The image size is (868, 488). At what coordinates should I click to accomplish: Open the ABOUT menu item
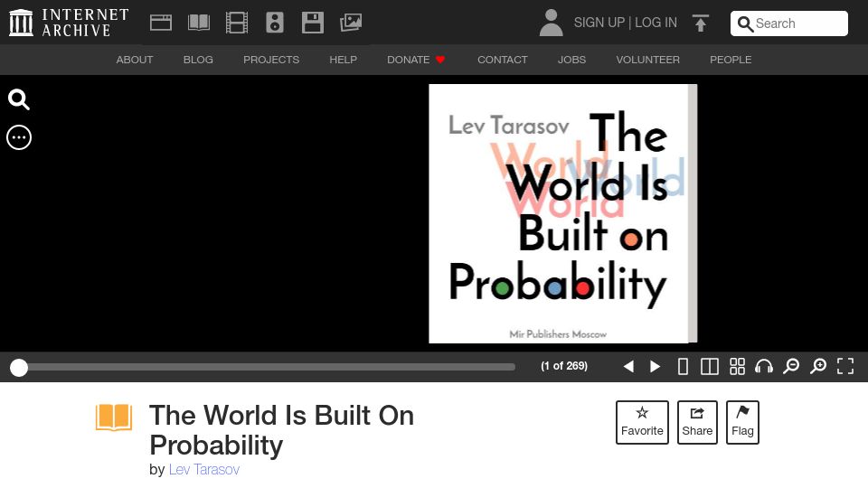[135, 60]
